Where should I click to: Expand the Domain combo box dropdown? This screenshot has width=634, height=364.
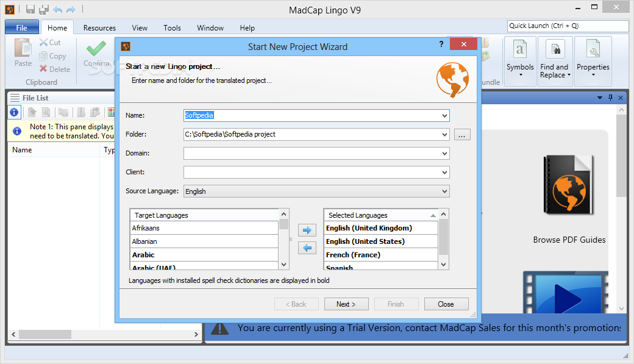pyautogui.click(x=444, y=154)
